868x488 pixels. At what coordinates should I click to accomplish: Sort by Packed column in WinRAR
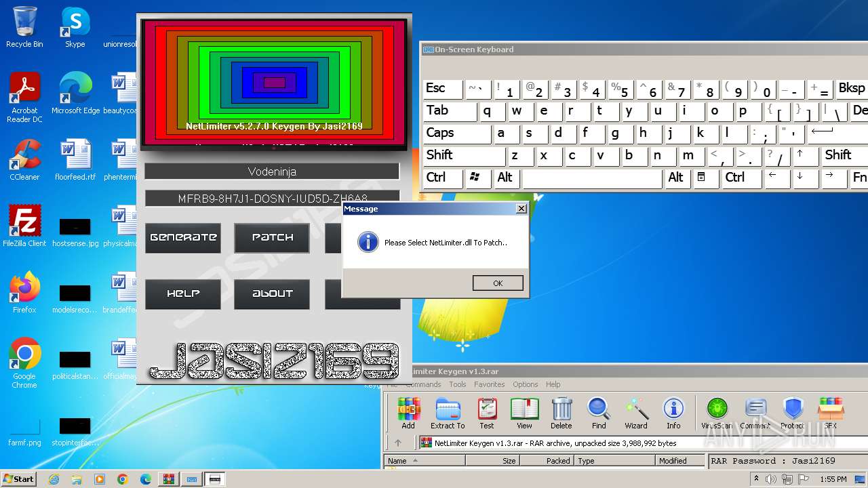coord(547,461)
